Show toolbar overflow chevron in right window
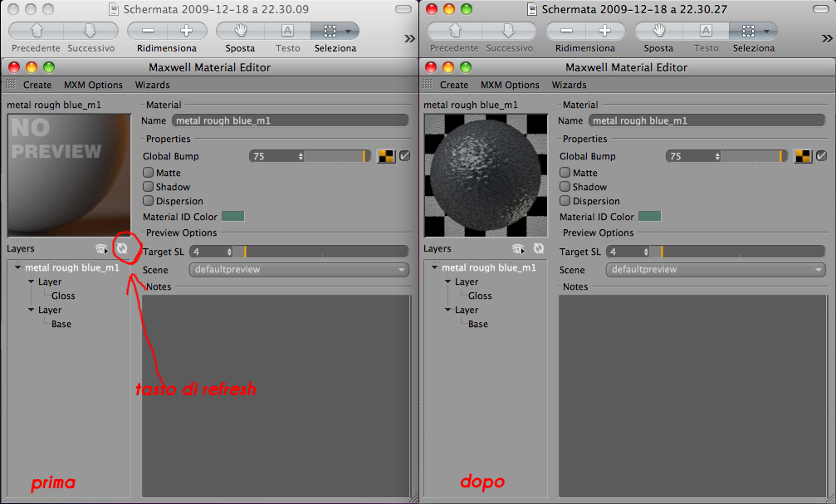This screenshot has width=836, height=504. point(827,38)
